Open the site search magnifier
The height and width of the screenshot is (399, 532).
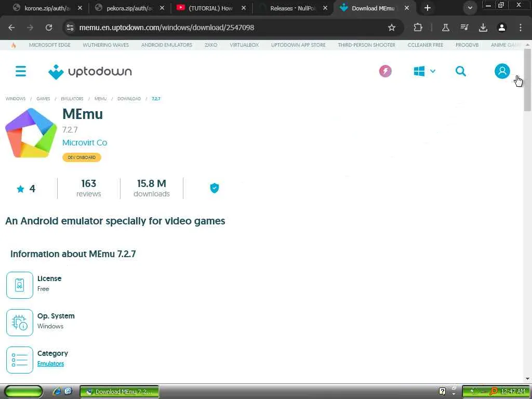(460, 71)
